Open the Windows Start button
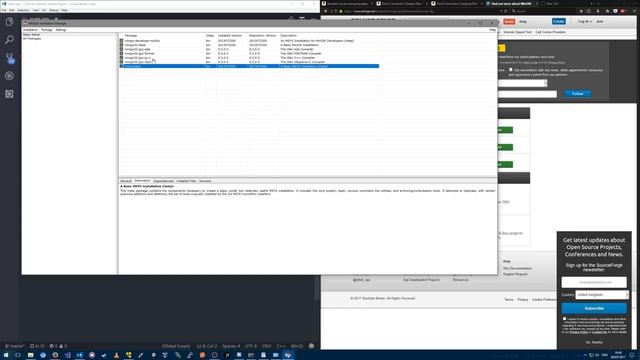The width and height of the screenshot is (640, 360). 6,355
